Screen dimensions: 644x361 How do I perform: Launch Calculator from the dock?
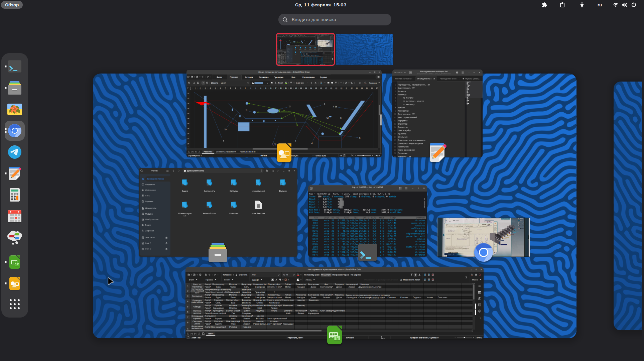click(15, 195)
